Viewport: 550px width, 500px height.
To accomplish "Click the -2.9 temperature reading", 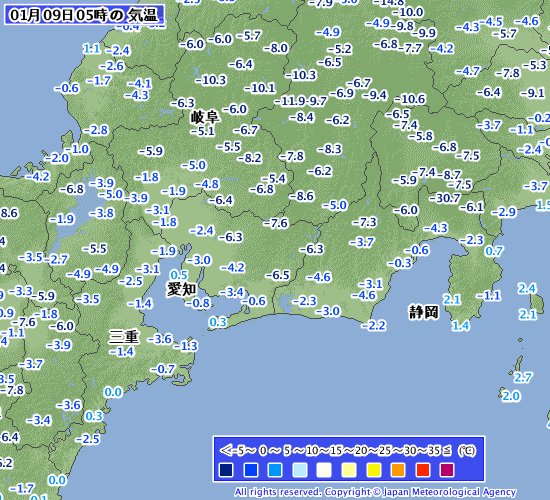I will click(x=504, y=212).
